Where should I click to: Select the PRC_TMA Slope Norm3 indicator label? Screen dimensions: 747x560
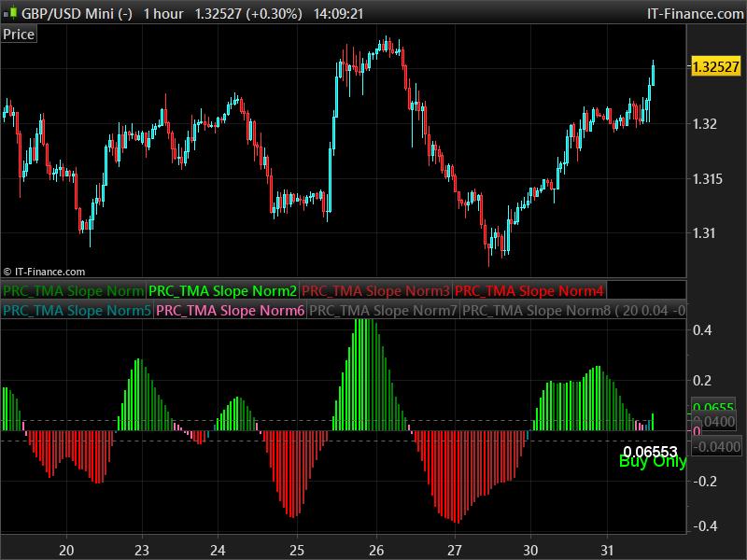coord(376,290)
